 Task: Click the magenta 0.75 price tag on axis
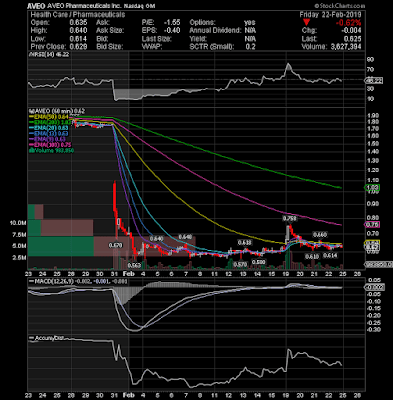tap(372, 225)
